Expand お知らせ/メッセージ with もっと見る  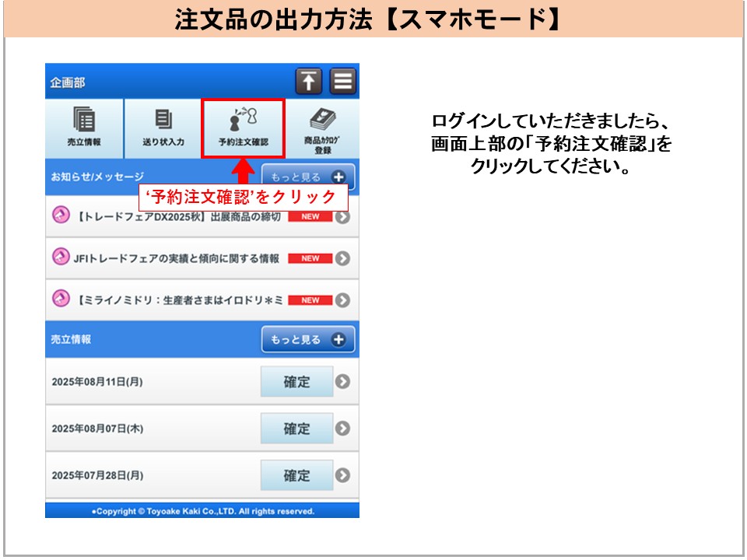point(307,177)
